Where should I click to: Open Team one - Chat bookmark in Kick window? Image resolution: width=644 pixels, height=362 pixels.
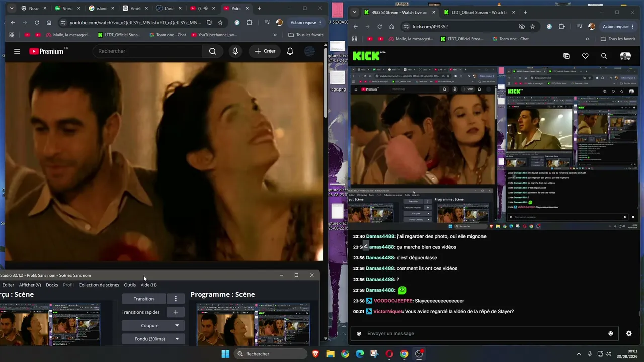pos(510,39)
